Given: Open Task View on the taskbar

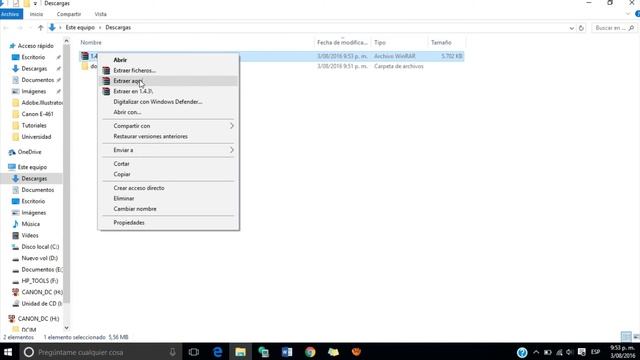Looking at the screenshot, I should [x=194, y=352].
